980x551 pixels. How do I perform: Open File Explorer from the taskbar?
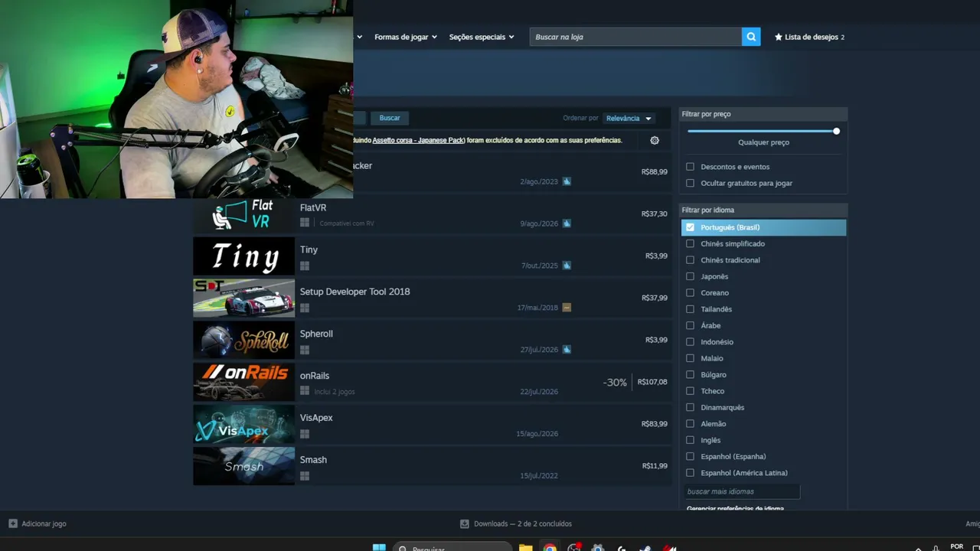pos(525,547)
